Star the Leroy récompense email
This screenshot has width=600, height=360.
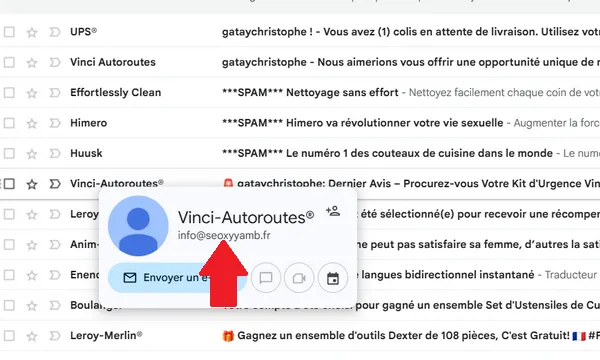point(32,215)
